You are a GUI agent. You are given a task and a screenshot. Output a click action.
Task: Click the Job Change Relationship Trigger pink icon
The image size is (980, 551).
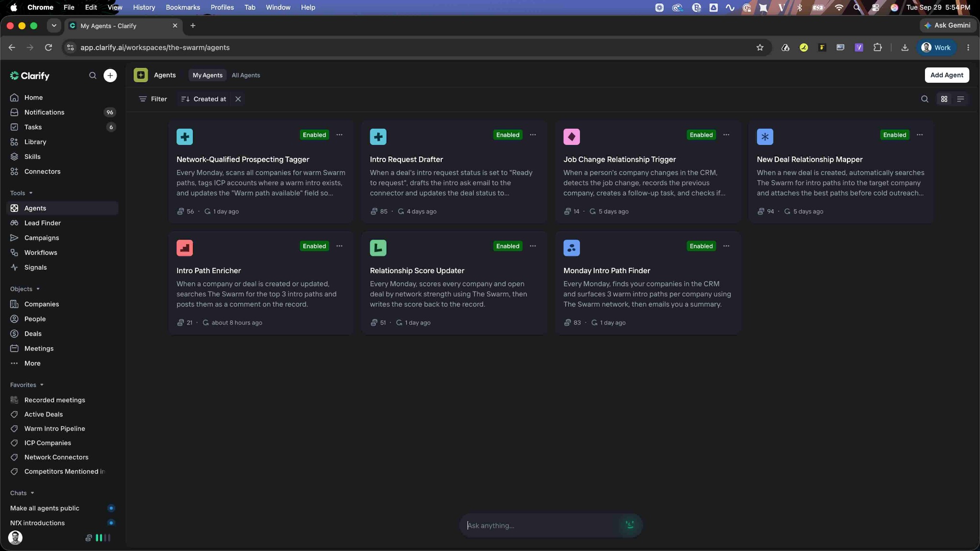coord(571,137)
